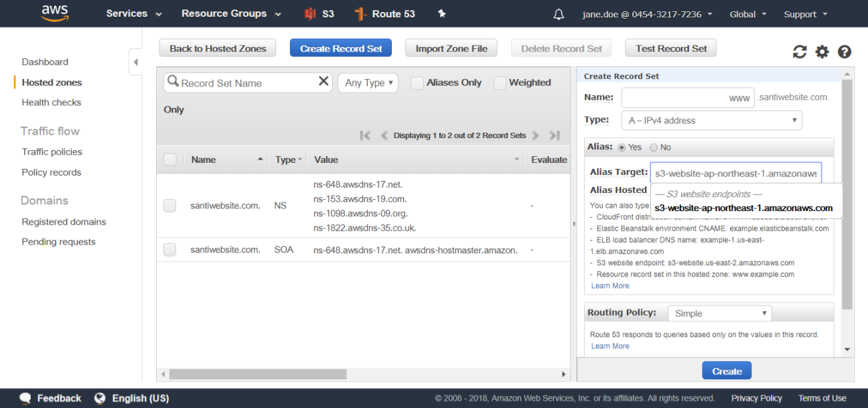Click Back to Hosted Zones button
The image size is (868, 408).
[x=218, y=48]
